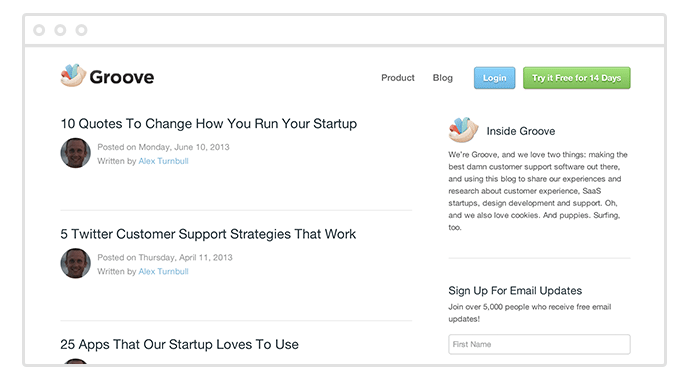Click Alex Turnbull link under first post
690x380 pixels.
pyautogui.click(x=163, y=161)
